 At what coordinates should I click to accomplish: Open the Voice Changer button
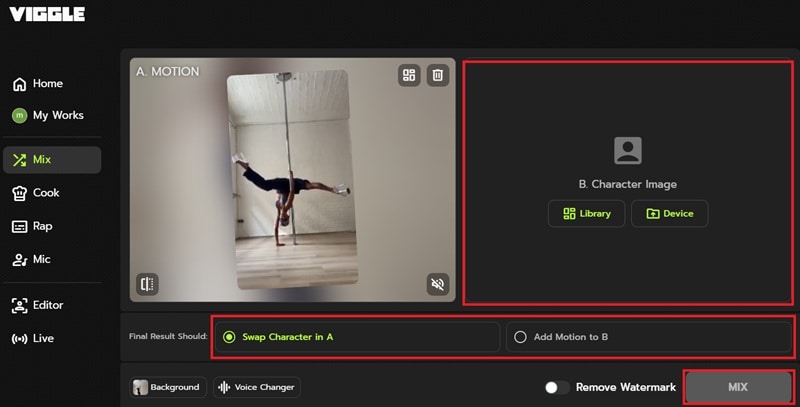257,387
